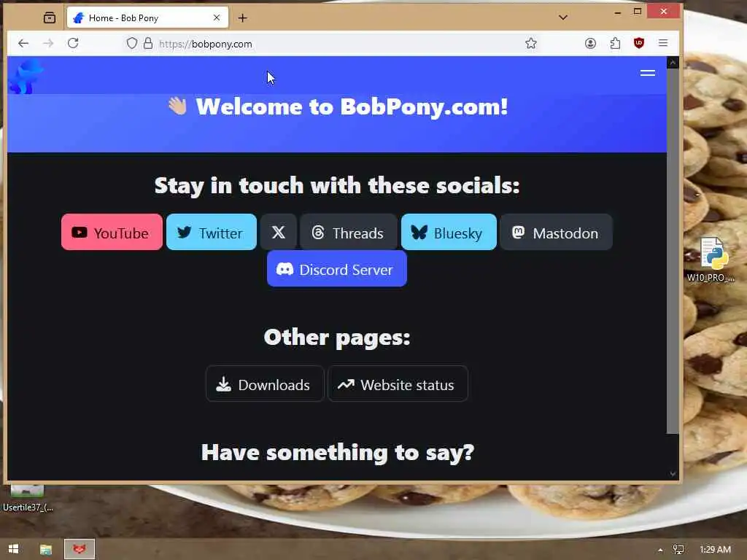Screen dimensions: 747x560
Task: Open a new tab with the plus button
Action: pyautogui.click(x=242, y=17)
